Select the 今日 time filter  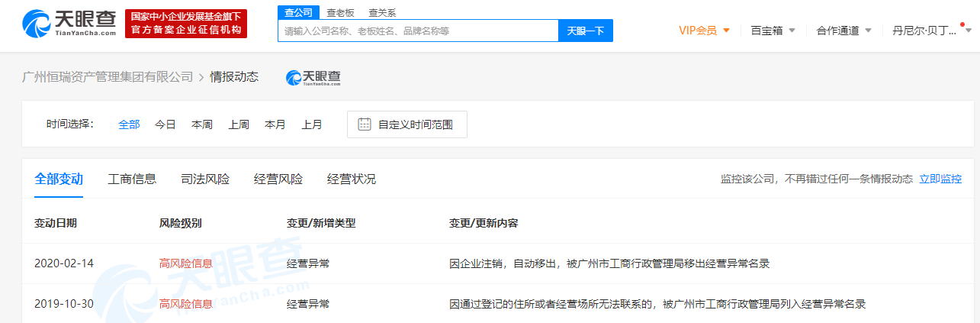(165, 124)
